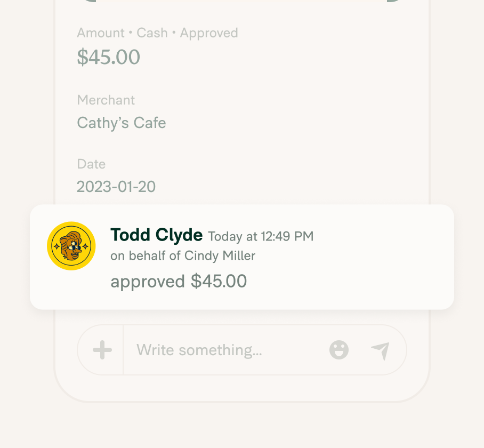Open Todd Clyde's profile name link
The height and width of the screenshot is (448, 484).
[156, 235]
